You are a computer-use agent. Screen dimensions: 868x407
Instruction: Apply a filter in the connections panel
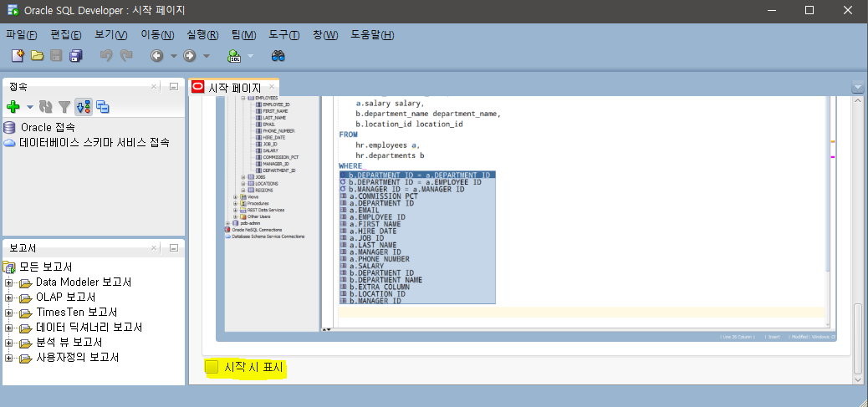tap(64, 107)
